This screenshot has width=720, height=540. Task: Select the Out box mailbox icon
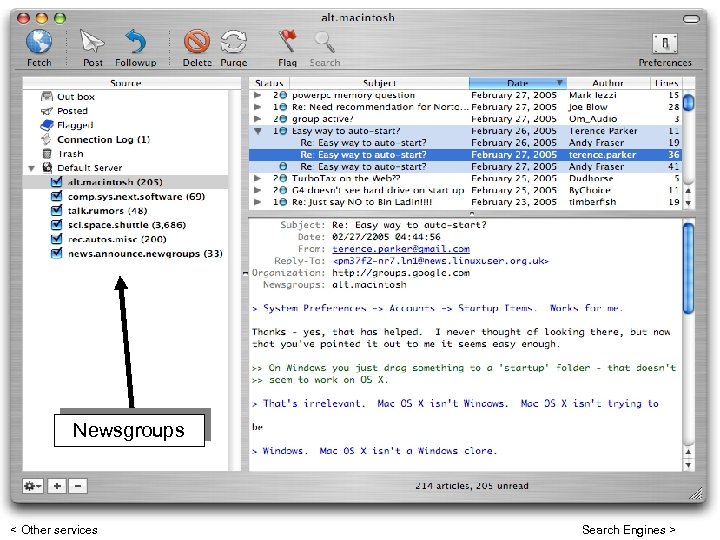click(47, 96)
